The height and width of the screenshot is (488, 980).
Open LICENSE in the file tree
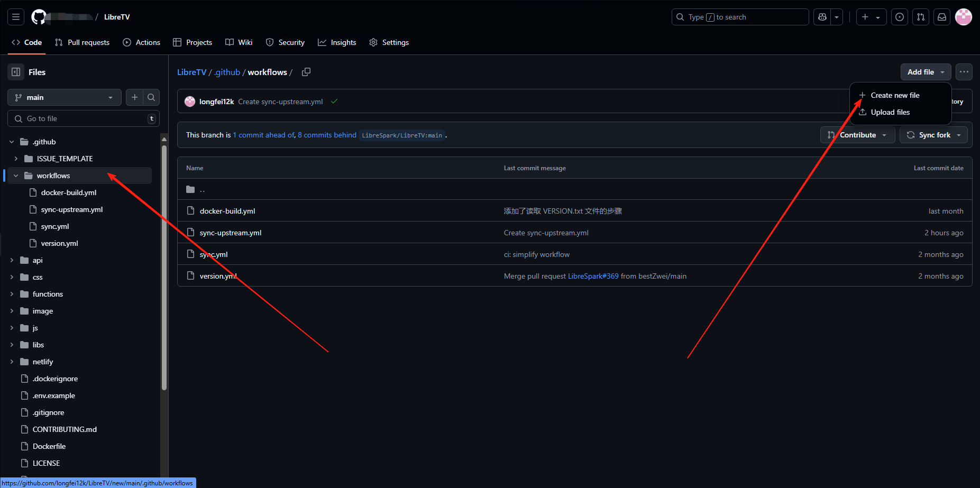46,463
